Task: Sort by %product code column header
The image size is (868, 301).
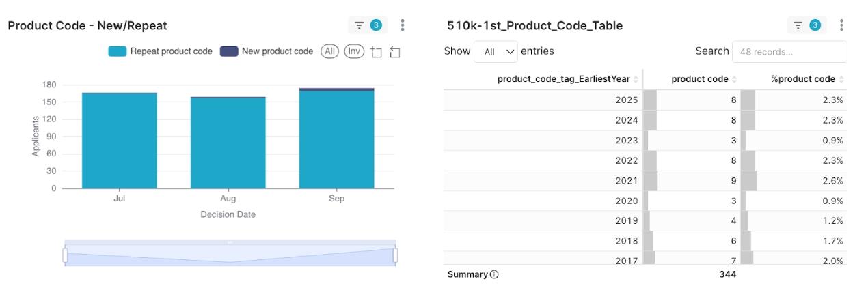Action: click(803, 79)
